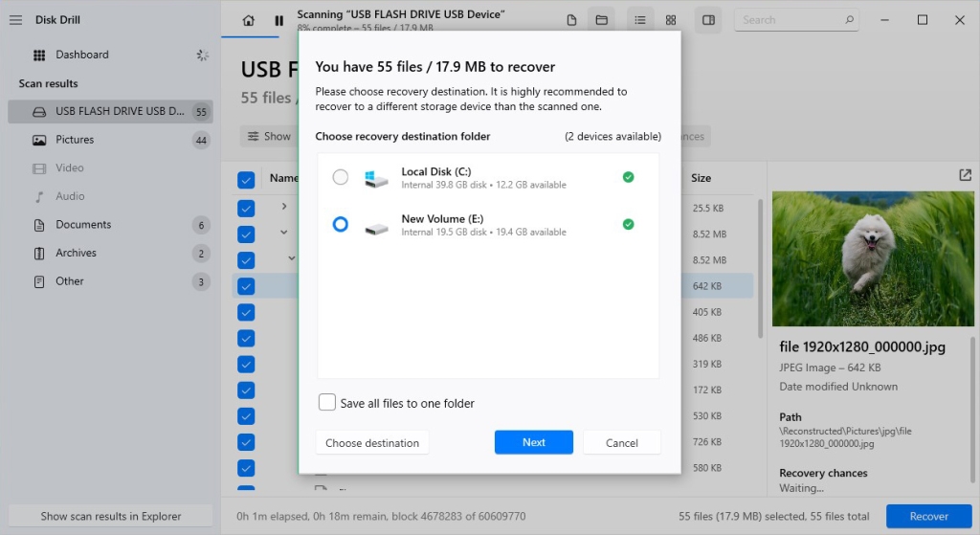
Task: Click into the Search field
Action: 796,20
